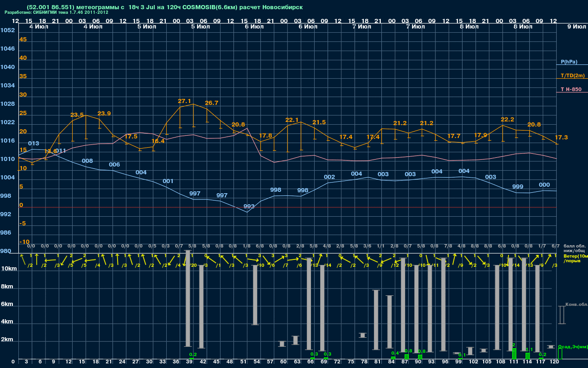Screen dimensions: 588x368
Task: Click the 1052 pressure axis value
Action: coord(7,30)
